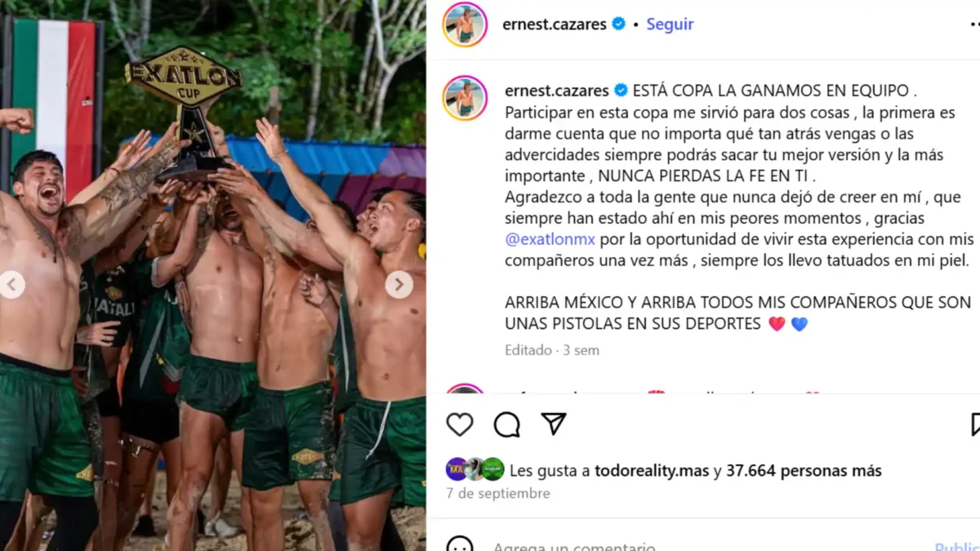
Task: Click the Publicar button for comment
Action: coord(957,546)
